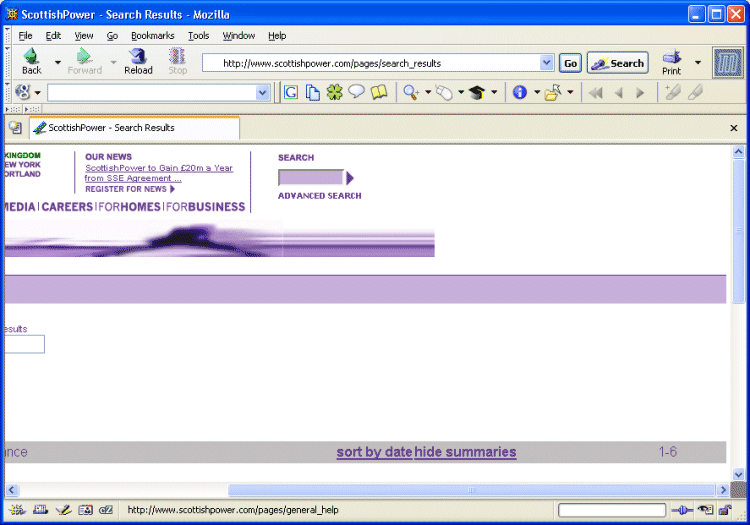Open the File menu
The image size is (750, 525).
coord(25,35)
